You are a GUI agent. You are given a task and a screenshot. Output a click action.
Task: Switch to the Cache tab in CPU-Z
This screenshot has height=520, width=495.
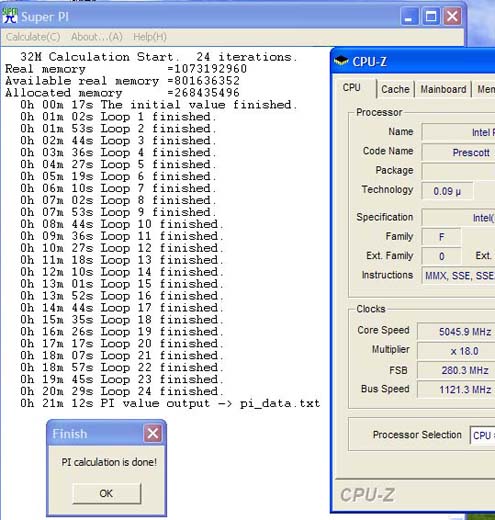coord(395,89)
